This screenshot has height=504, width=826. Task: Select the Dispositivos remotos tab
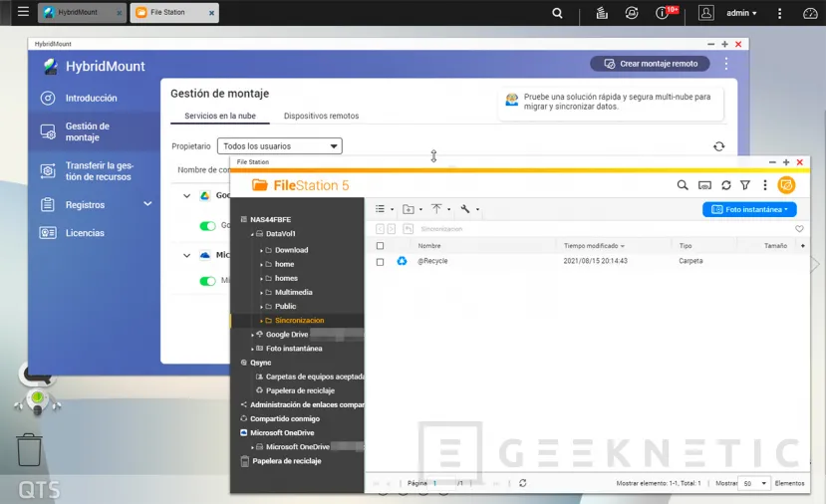(x=321, y=116)
